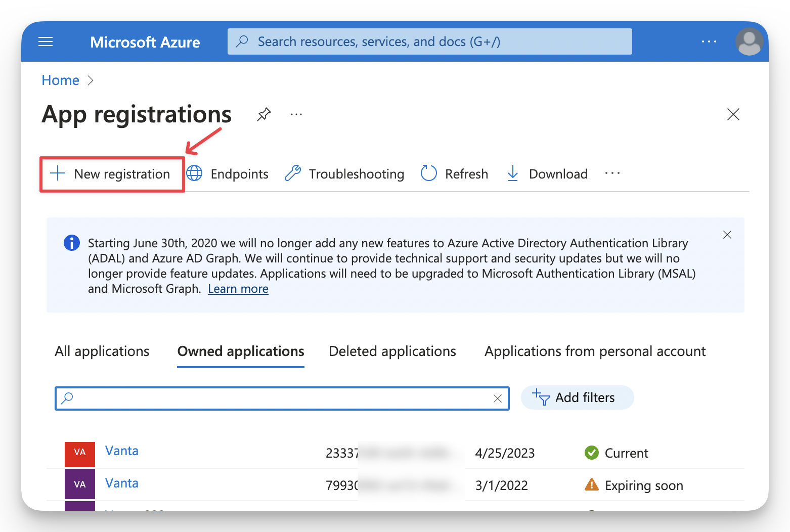Dismiss the ADAL deprecation notice
Image resolution: width=790 pixels, height=532 pixels.
click(x=727, y=235)
